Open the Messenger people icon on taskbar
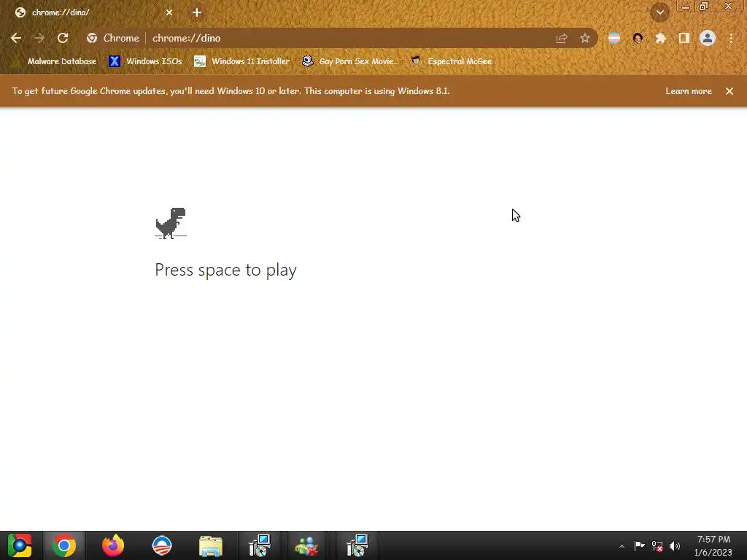The height and width of the screenshot is (560, 747). [x=306, y=545]
